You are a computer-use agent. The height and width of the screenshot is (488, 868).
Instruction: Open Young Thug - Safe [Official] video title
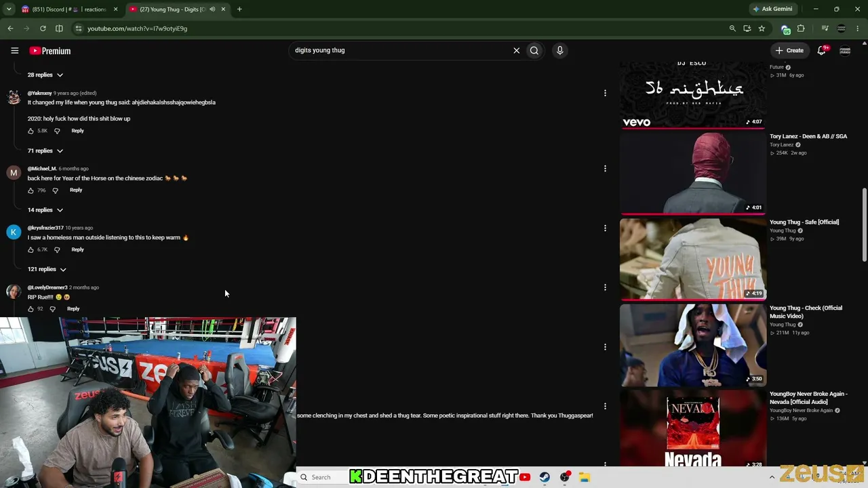(x=804, y=222)
